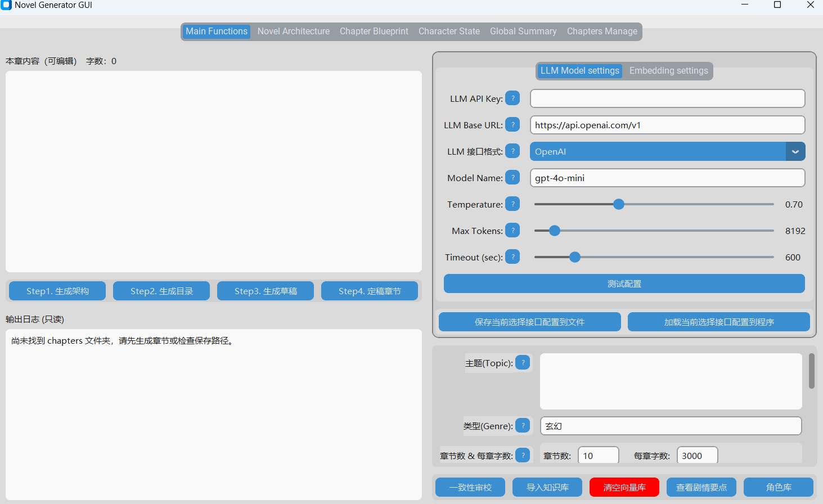Click Step2. 生成目录 button
Screen dimensions: 823x504
tap(161, 291)
